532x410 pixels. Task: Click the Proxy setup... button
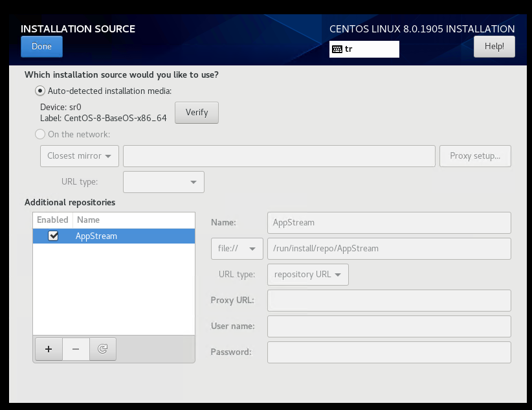[475, 156]
